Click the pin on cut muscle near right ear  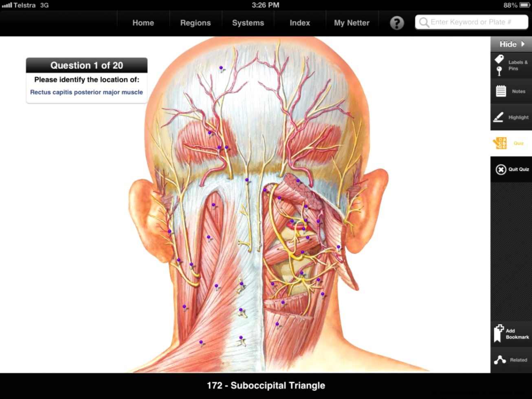tap(338, 247)
